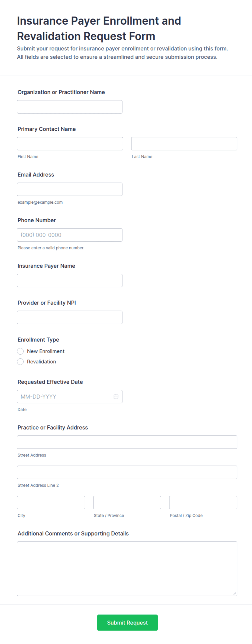Click the Street Address Line 2 field
Image resolution: width=252 pixels, height=644 pixels.
pos(127,472)
